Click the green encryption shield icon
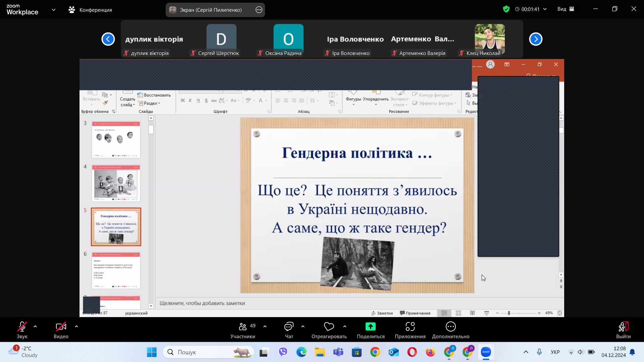 coord(506,9)
